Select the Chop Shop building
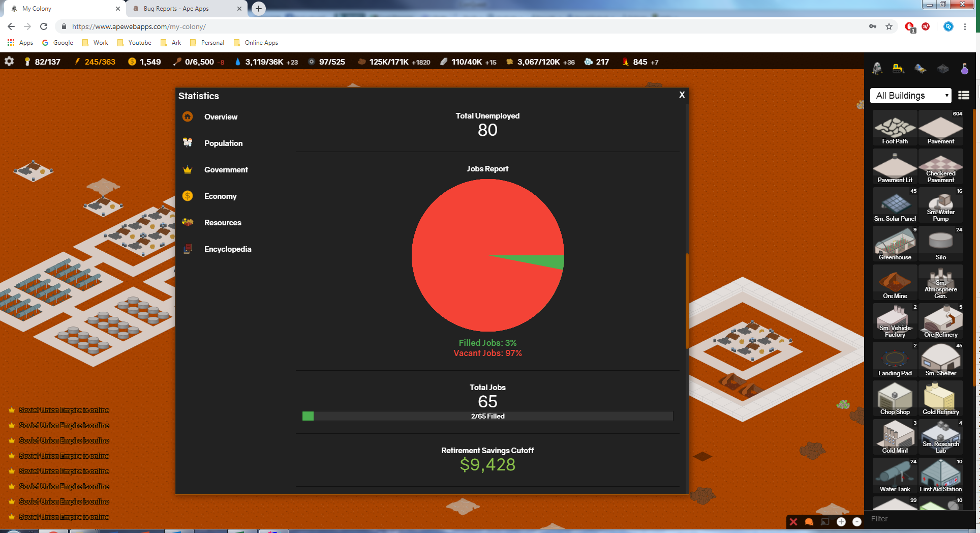 pyautogui.click(x=895, y=399)
